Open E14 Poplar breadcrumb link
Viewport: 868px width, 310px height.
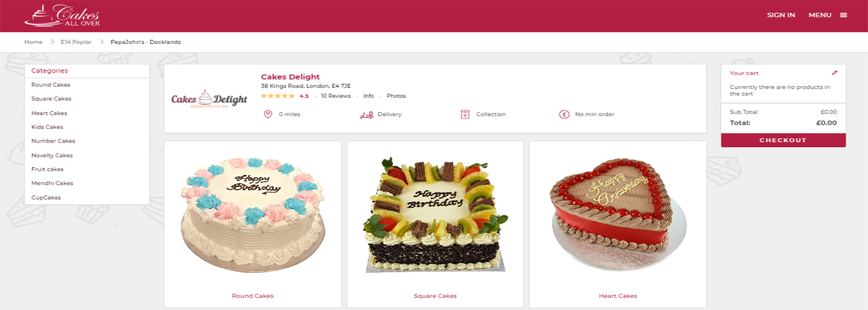click(76, 42)
